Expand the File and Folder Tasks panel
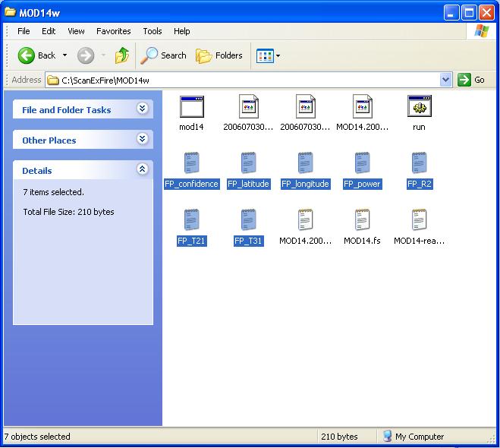 [143, 109]
